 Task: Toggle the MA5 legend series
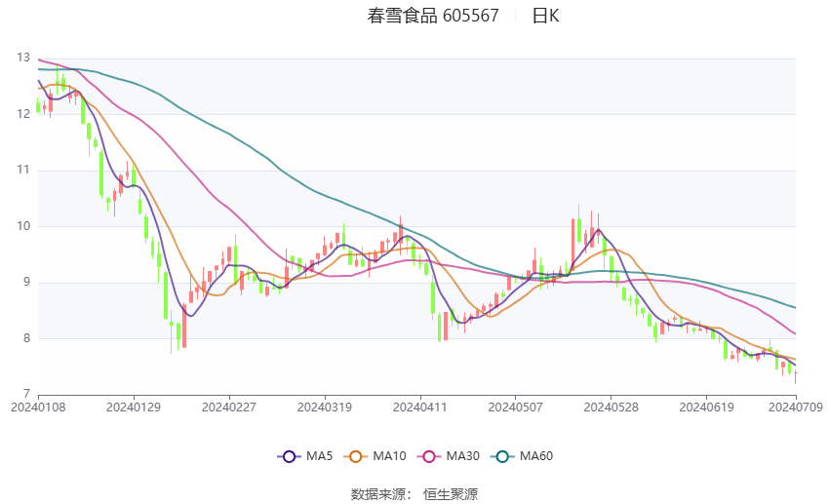pos(305,456)
